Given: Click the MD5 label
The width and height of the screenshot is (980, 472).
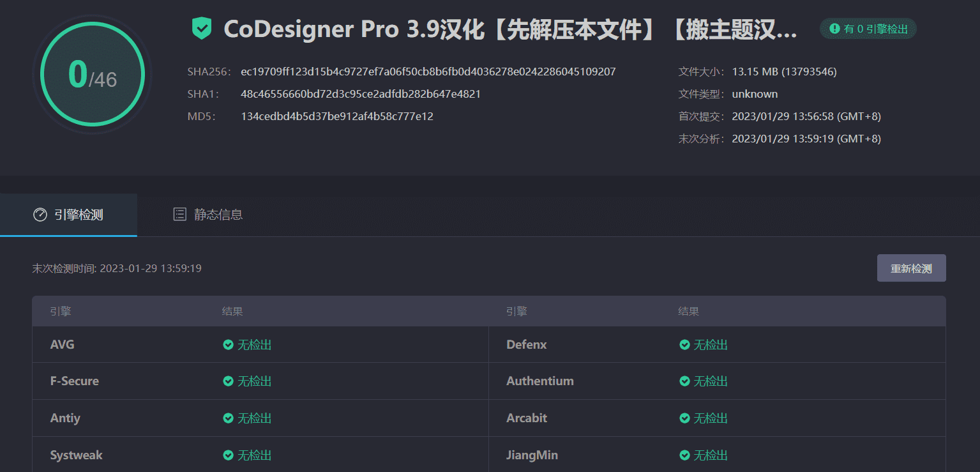Looking at the screenshot, I should [202, 116].
